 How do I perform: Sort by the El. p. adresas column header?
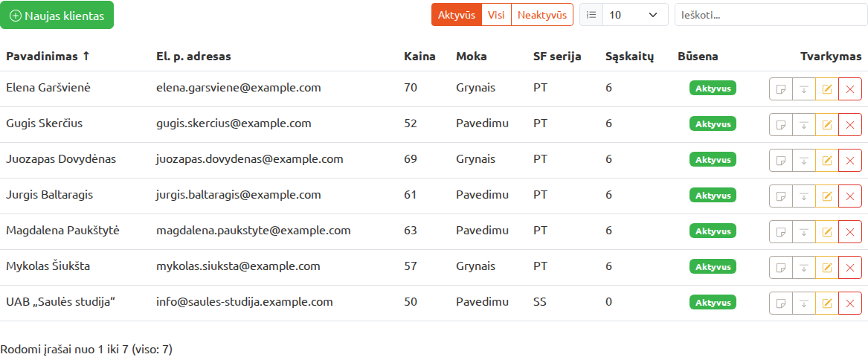[x=193, y=57]
